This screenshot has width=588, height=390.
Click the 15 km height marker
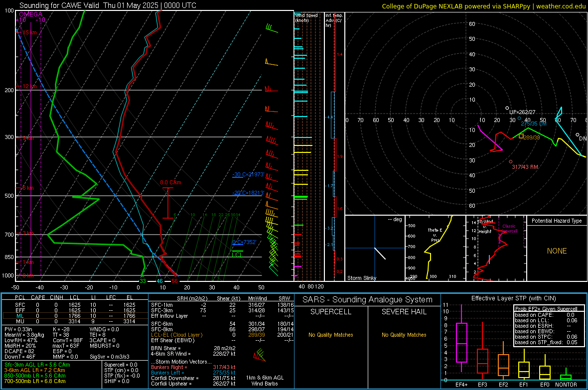click(29, 33)
